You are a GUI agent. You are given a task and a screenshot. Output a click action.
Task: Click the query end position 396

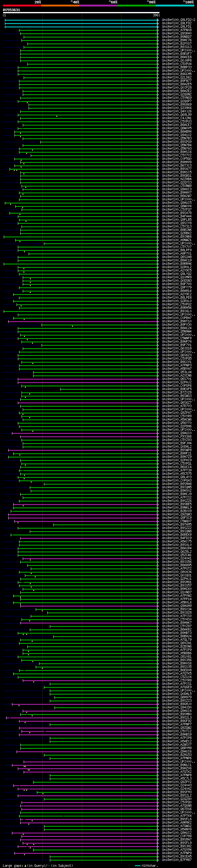[x=155, y=15]
